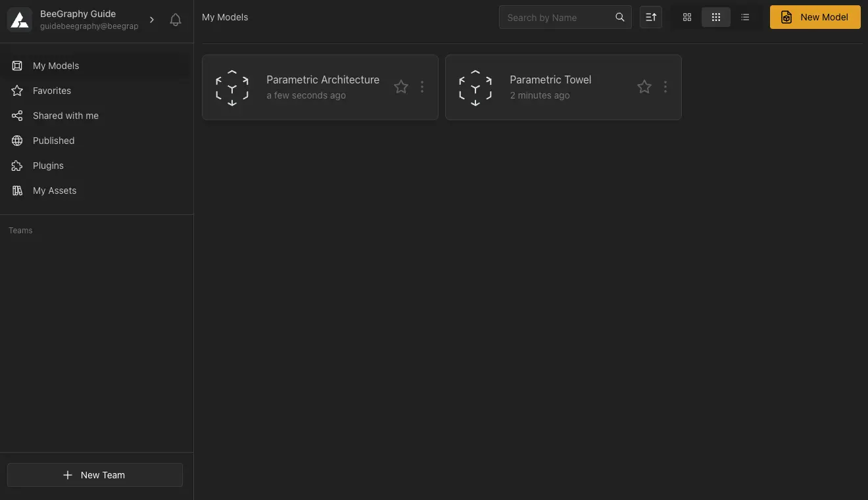
Task: Switch to list view layout
Action: [745, 18]
